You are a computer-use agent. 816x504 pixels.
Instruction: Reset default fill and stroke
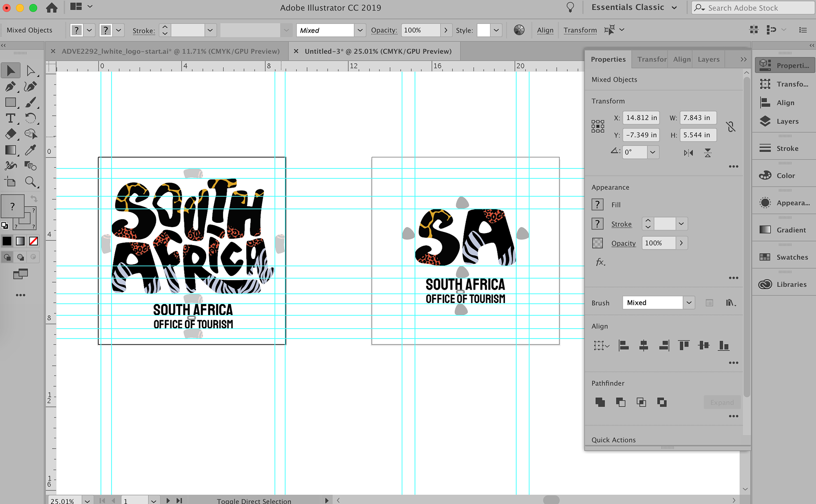[x=5, y=225]
